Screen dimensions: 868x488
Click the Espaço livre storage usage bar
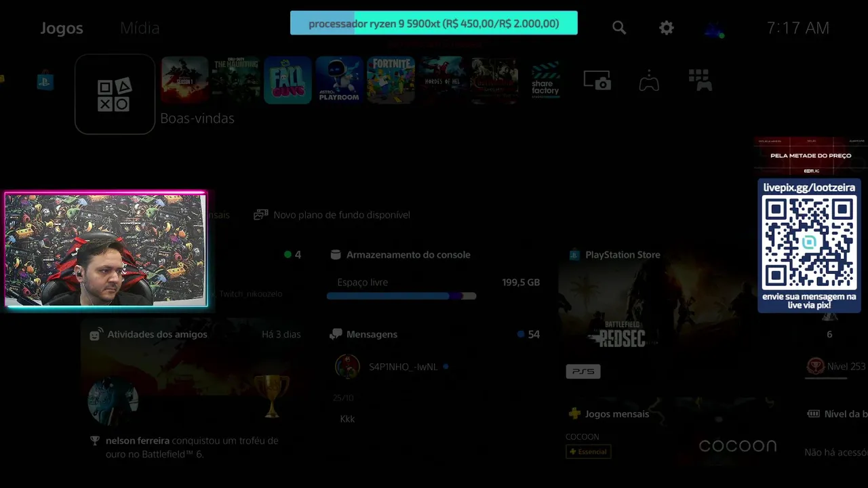401,296
